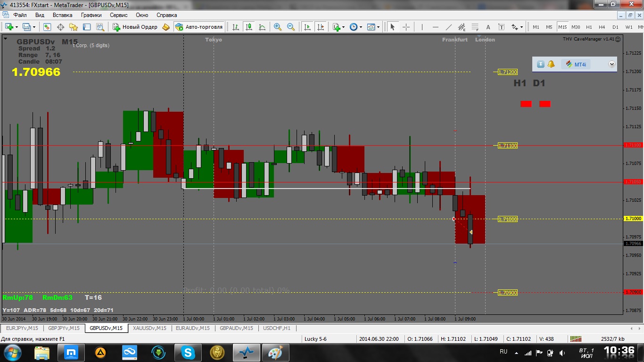This screenshot has width=644, height=362.
Task: Open the Файл menu
Action: [x=20, y=15]
